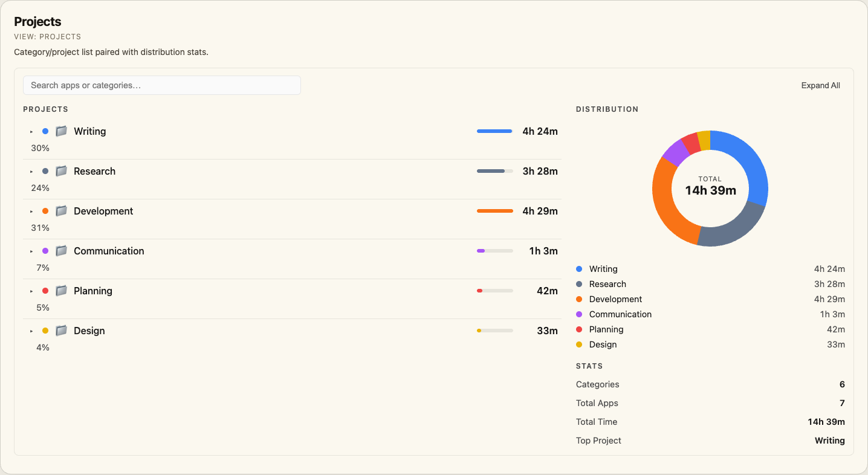Screen dimensions: 868x475
Task: Click the slate dot beside Research in projects list
Action: pyautogui.click(x=45, y=171)
